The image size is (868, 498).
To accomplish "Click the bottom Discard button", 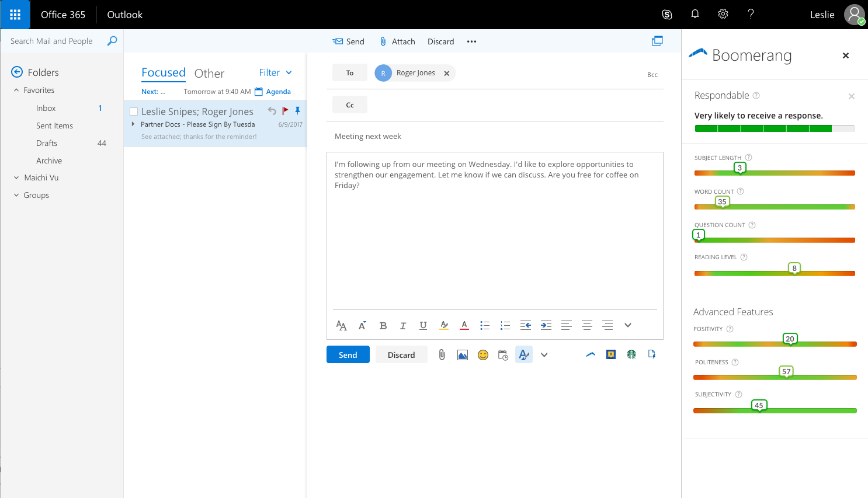I will 401,354.
